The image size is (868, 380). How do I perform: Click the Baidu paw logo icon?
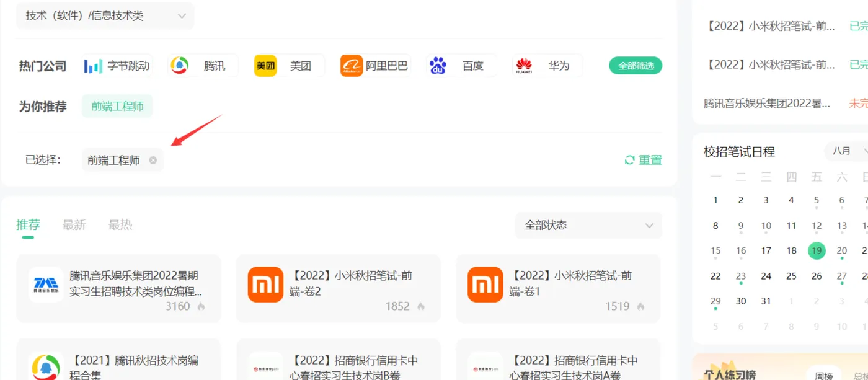[x=438, y=66]
